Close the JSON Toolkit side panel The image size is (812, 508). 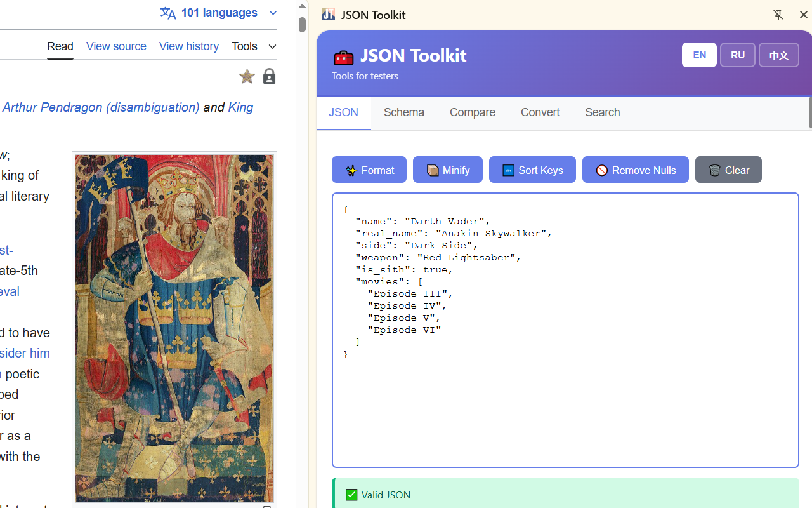pyautogui.click(x=803, y=15)
